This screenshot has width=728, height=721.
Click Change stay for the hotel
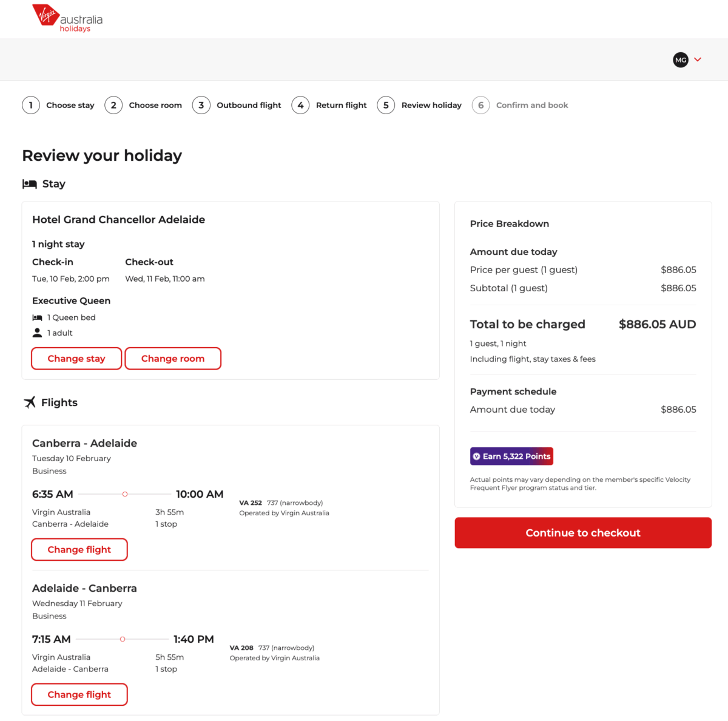[76, 358]
